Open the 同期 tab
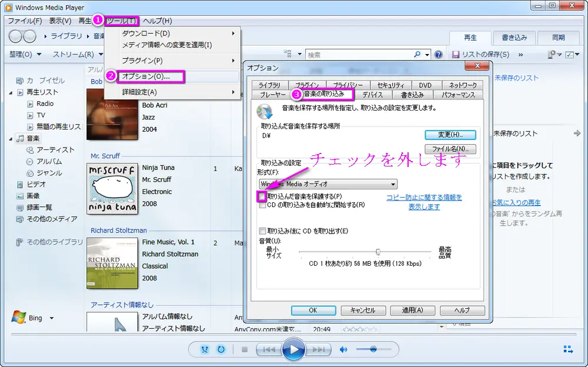The height and width of the screenshot is (367, 588). pos(559,38)
